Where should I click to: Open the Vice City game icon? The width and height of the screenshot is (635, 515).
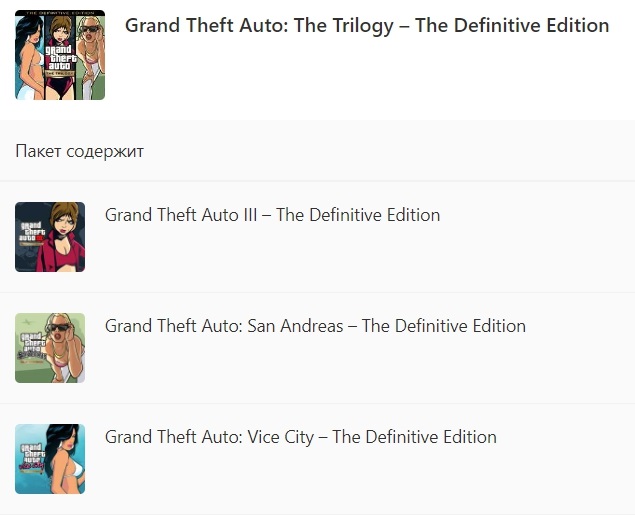(50, 459)
